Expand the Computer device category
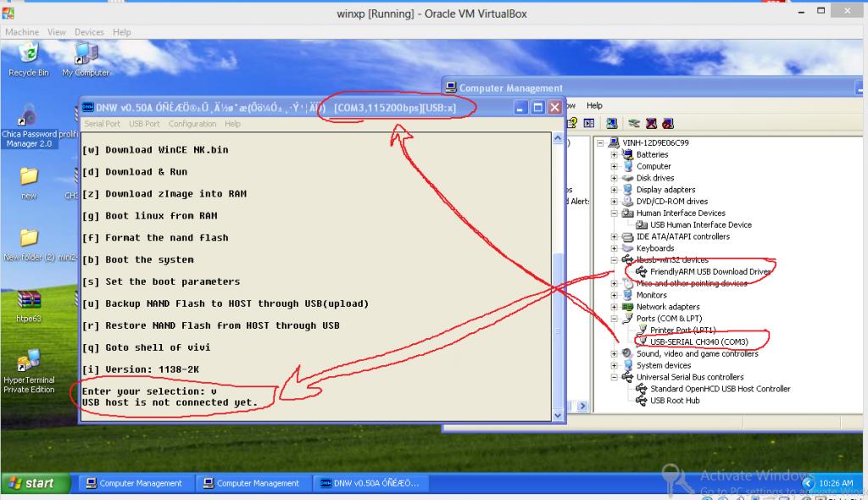Viewport: 868px width, 500px height. [x=614, y=166]
